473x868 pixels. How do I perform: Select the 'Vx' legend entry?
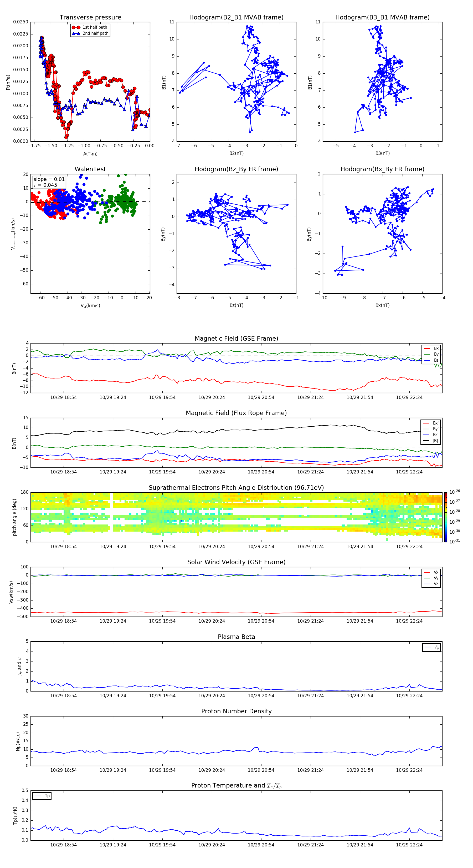tap(431, 572)
